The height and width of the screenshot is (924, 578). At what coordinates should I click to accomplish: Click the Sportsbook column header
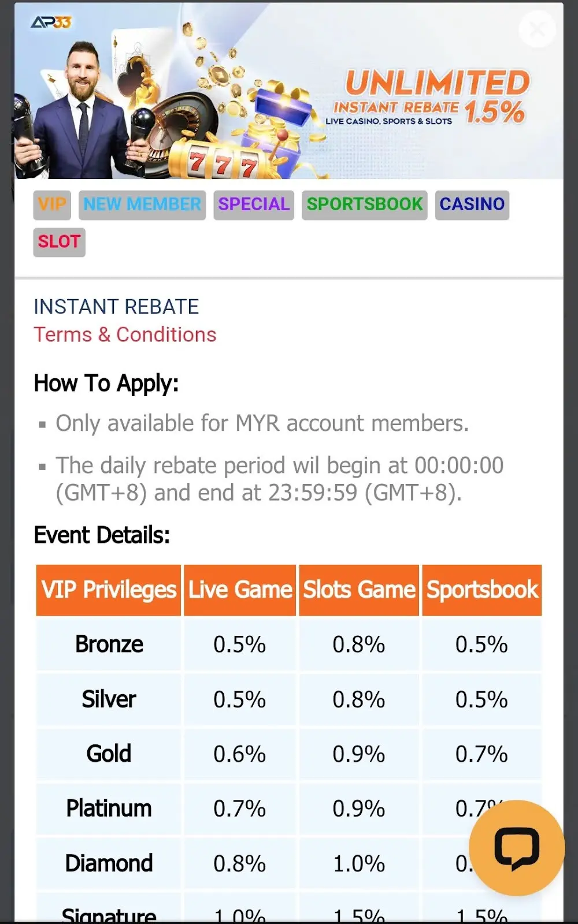pyautogui.click(x=482, y=590)
